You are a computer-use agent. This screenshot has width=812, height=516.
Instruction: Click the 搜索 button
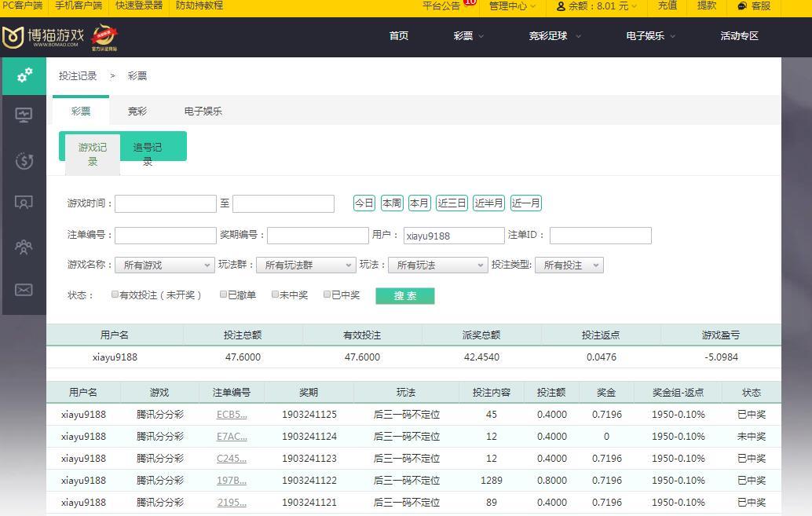(x=405, y=296)
